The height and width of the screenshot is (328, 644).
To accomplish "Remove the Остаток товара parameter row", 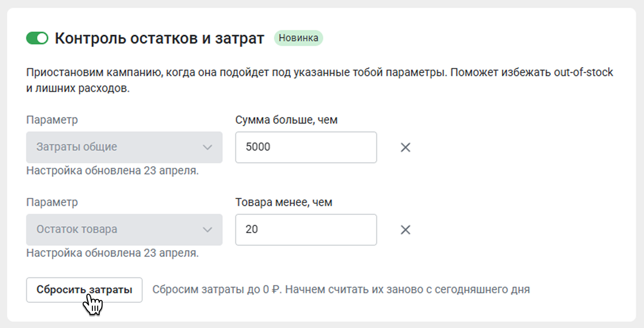I will pos(405,230).
